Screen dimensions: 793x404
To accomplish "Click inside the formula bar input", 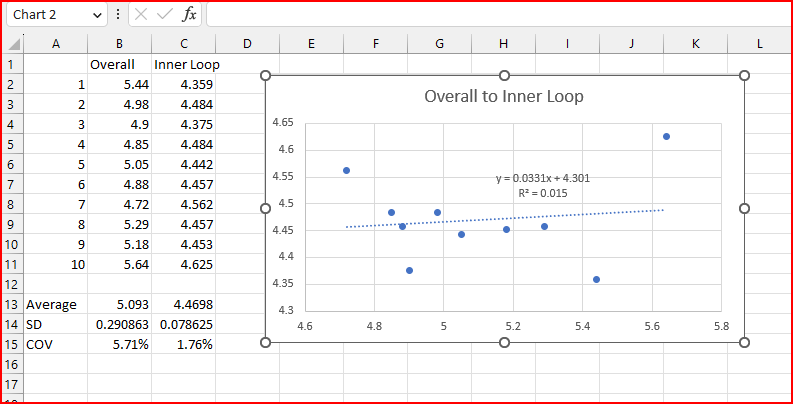I will [x=490, y=15].
